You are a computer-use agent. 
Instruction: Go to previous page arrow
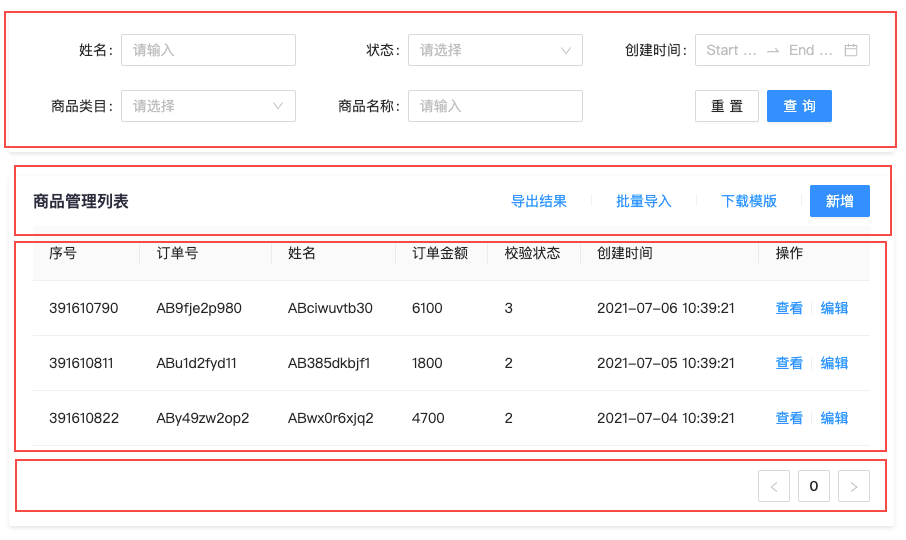773,486
